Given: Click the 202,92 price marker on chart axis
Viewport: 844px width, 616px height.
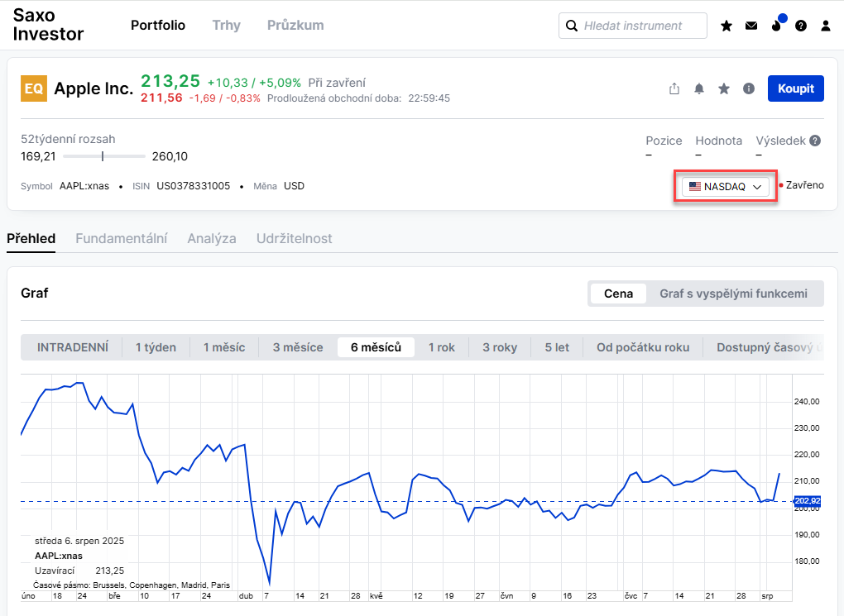Looking at the screenshot, I should tap(808, 501).
